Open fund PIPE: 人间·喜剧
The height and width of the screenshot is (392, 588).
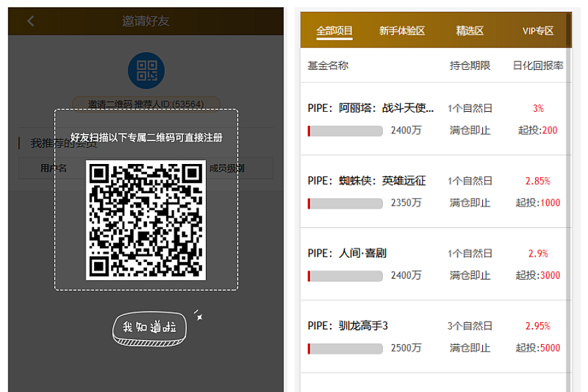click(x=347, y=253)
